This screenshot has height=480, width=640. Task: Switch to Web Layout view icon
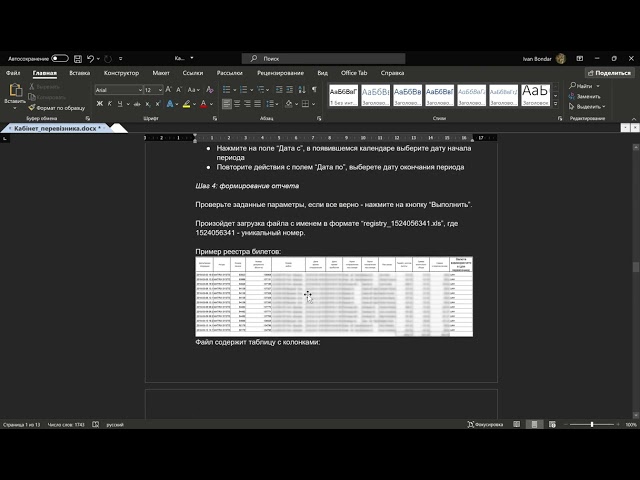(x=552, y=424)
